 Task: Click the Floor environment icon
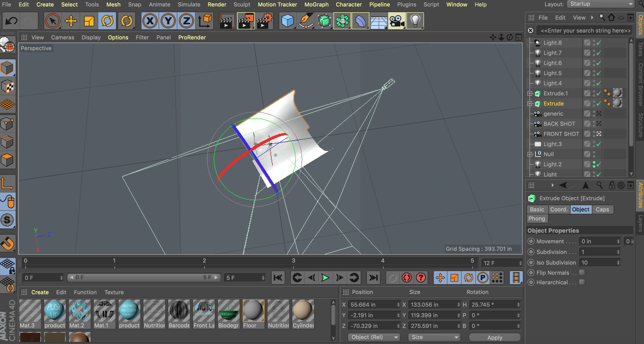click(x=379, y=21)
